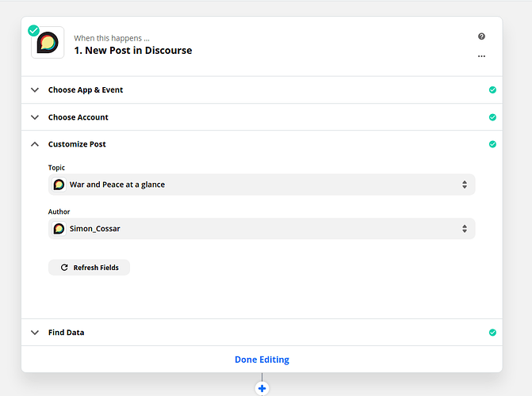The height and width of the screenshot is (396, 532).
Task: Click the green checkmark beside Customize Post
Action: [x=492, y=144]
